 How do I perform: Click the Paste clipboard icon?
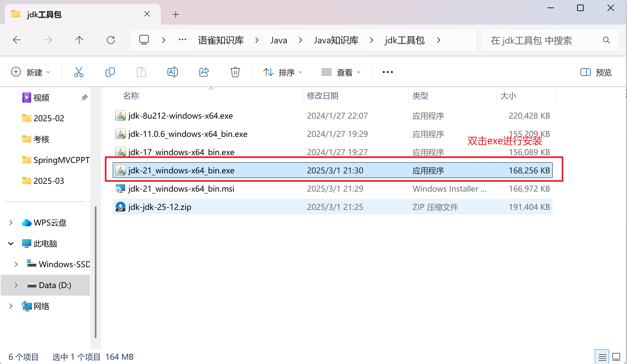[x=141, y=72]
